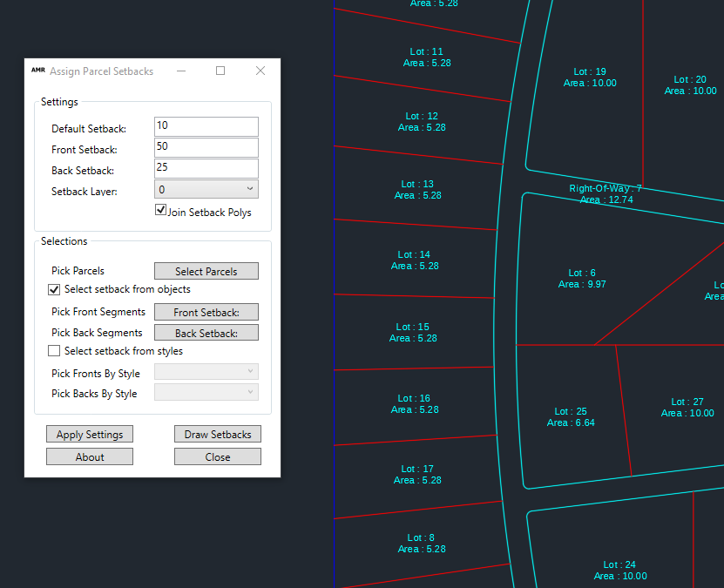
Task: Select the Front Setback value field
Action: click(x=206, y=147)
